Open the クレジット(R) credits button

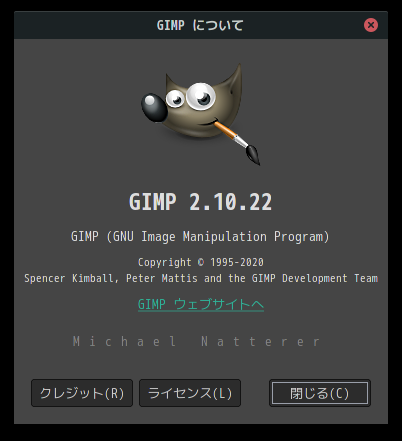(82, 393)
